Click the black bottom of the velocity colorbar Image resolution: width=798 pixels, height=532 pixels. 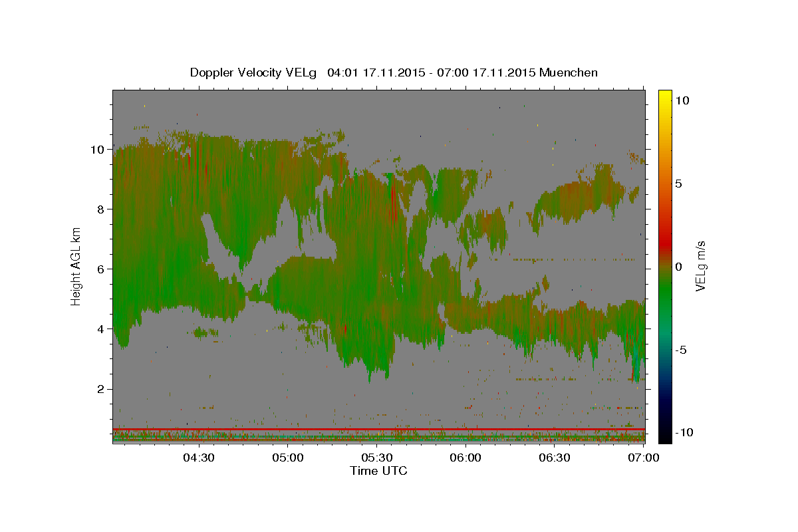664,438
